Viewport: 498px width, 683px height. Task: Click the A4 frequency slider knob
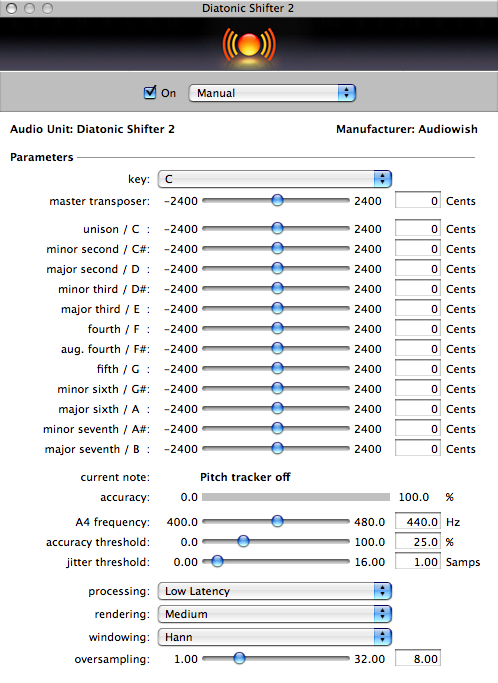coord(277,521)
